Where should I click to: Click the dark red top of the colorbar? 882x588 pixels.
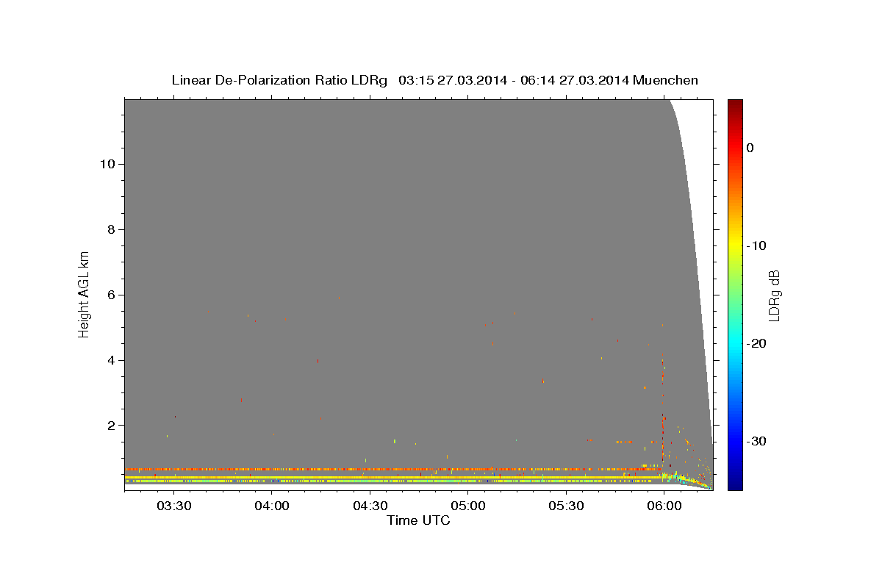(735, 104)
